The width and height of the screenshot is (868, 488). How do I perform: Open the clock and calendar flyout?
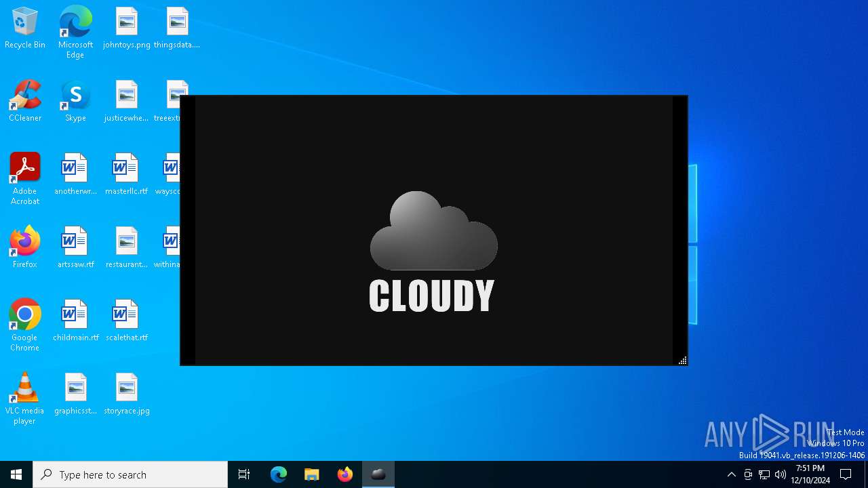(810, 474)
